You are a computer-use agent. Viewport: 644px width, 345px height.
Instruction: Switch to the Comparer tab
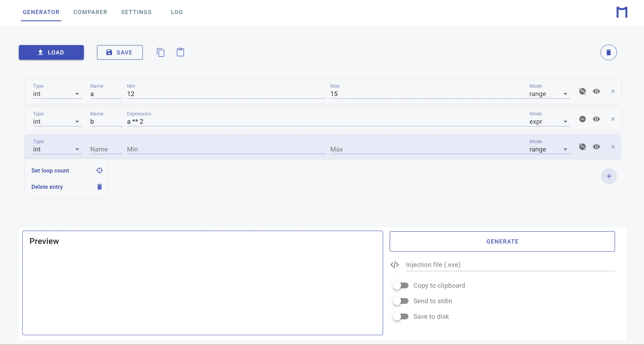[x=90, y=12]
